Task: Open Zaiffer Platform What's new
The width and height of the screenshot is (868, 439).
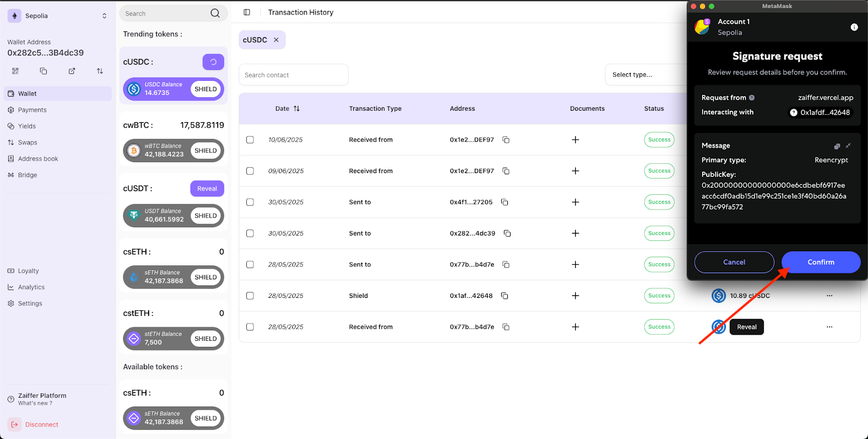Action: 37,399
